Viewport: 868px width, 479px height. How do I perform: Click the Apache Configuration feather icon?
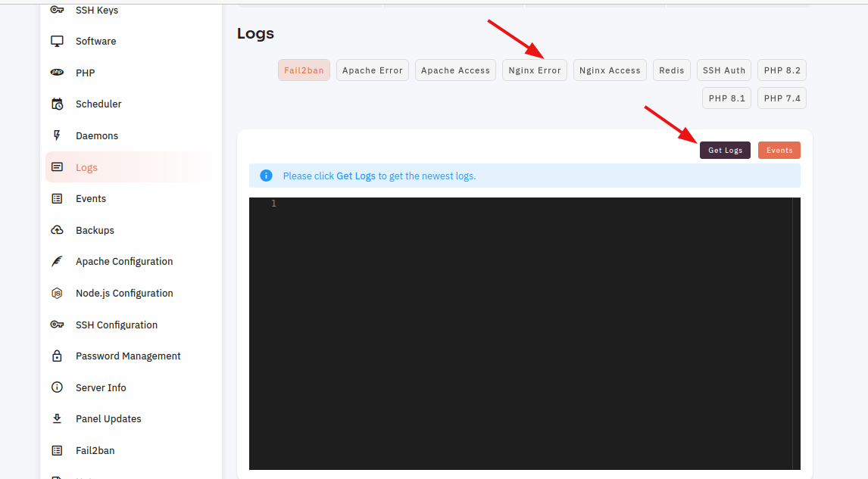(57, 262)
